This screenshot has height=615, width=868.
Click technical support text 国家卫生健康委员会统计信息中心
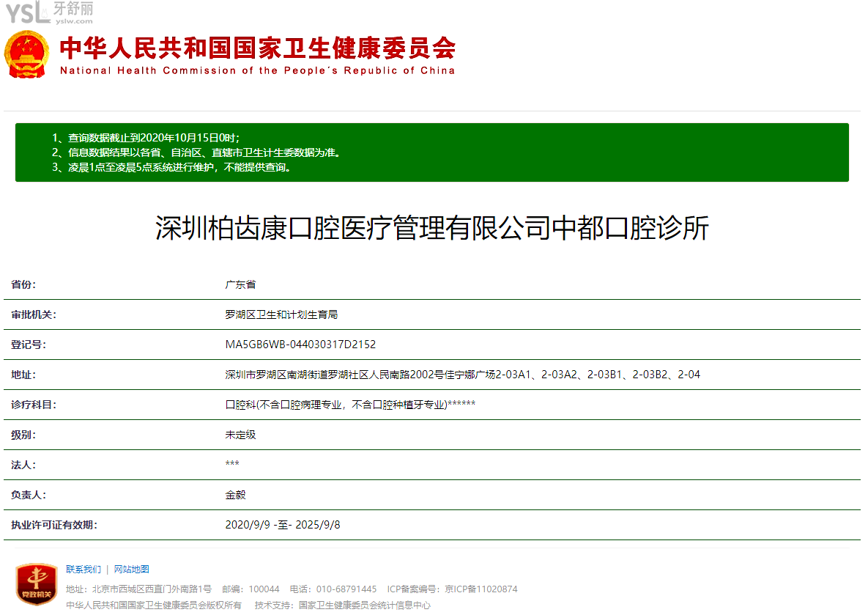point(364,605)
